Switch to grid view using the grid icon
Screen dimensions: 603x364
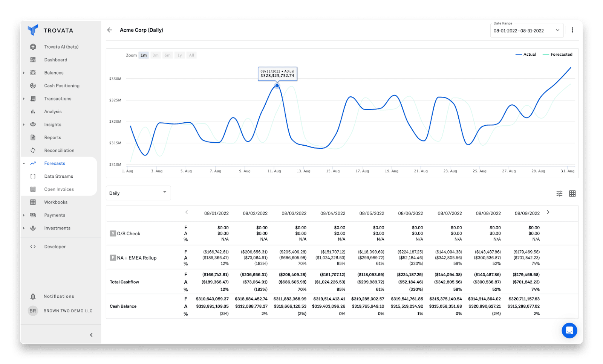572,193
